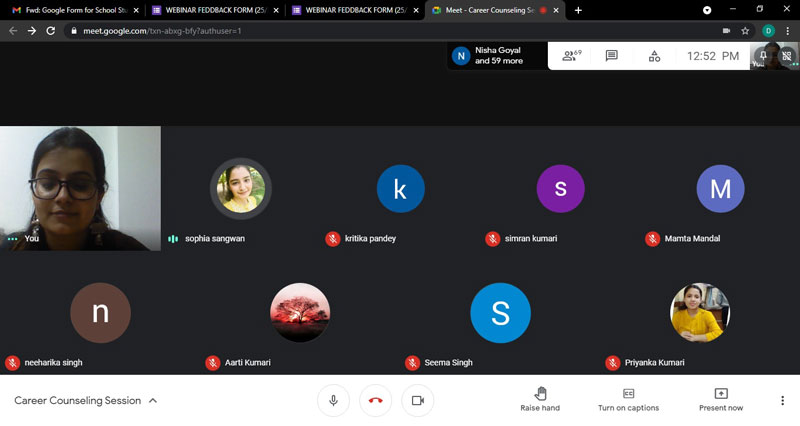Toggle the microphone button
Viewport: 800px width, 426px height.
tap(333, 400)
